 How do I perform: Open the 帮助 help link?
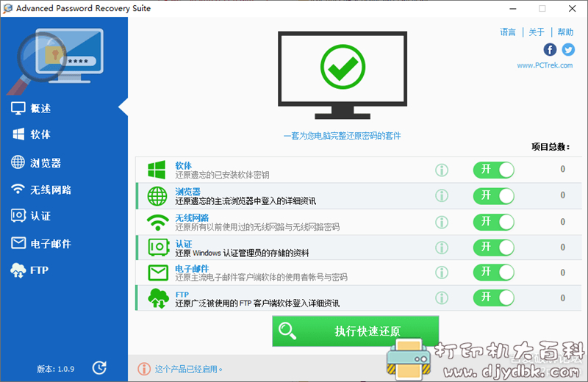point(565,32)
